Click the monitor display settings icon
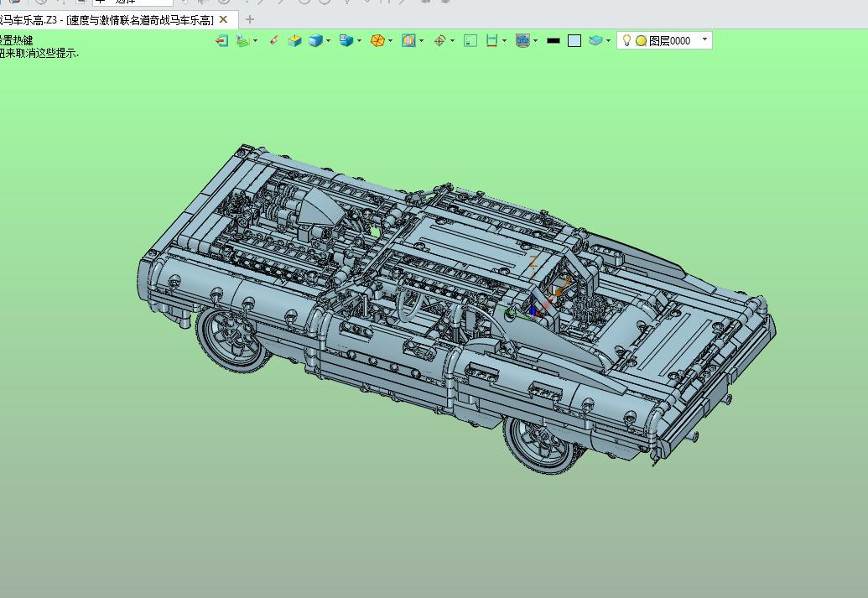This screenshot has width=868, height=598. [522, 40]
